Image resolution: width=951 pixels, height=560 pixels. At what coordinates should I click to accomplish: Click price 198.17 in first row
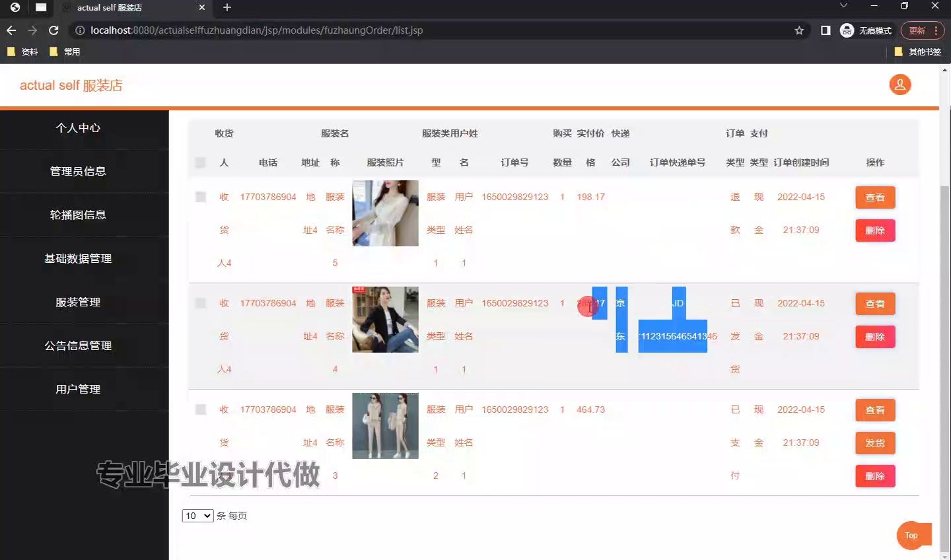(x=590, y=197)
